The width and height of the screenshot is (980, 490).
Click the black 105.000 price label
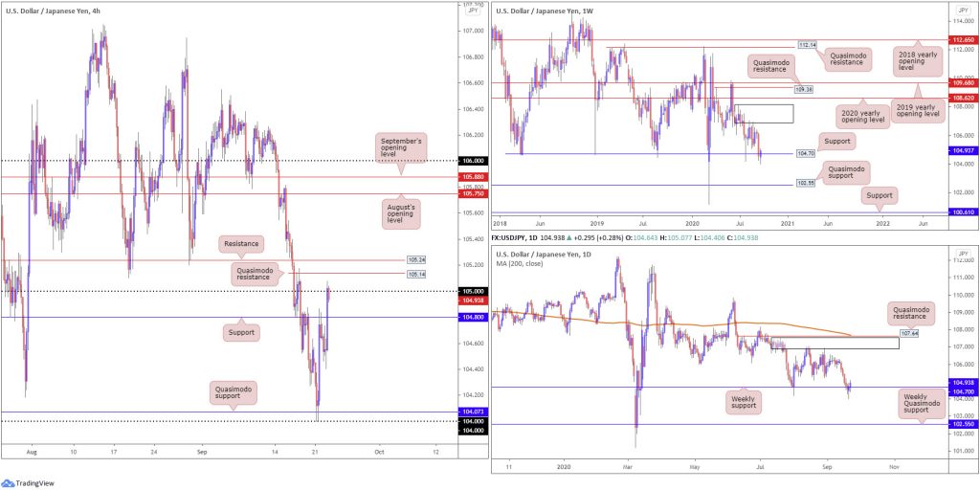(473, 291)
